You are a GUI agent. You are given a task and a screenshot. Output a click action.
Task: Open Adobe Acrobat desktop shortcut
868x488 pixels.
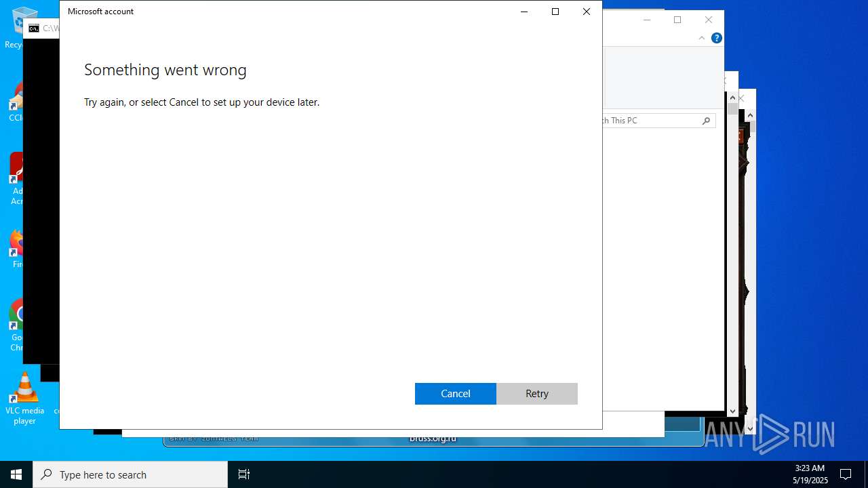click(x=16, y=178)
